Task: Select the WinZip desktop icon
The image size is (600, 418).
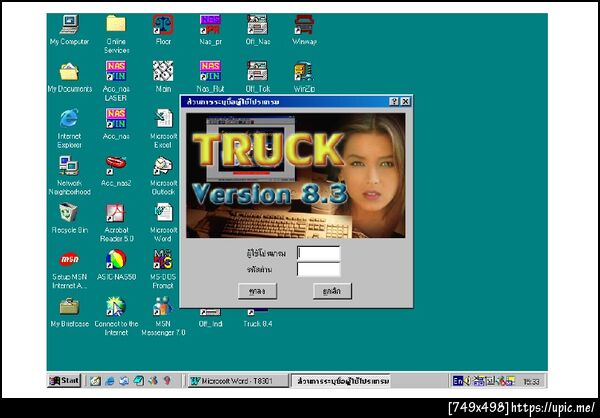Action: coord(304,71)
